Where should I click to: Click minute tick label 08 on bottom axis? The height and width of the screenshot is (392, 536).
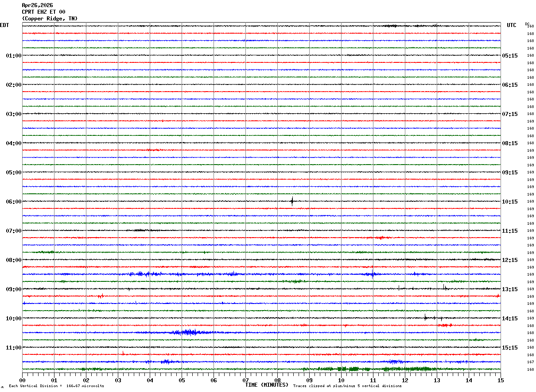tap(277, 380)
